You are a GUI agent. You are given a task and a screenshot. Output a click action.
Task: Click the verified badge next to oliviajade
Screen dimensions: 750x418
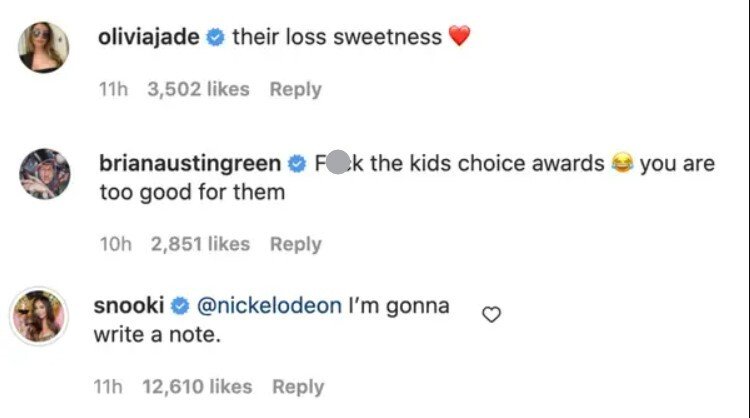click(215, 37)
